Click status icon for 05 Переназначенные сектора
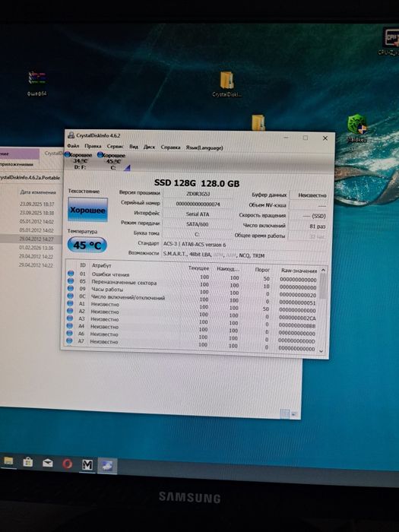The height and width of the screenshot is (532, 399). [71, 280]
